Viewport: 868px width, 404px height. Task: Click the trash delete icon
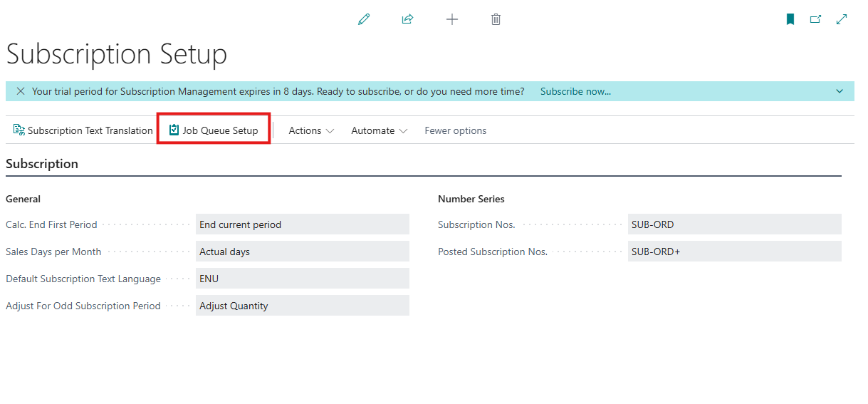point(496,20)
